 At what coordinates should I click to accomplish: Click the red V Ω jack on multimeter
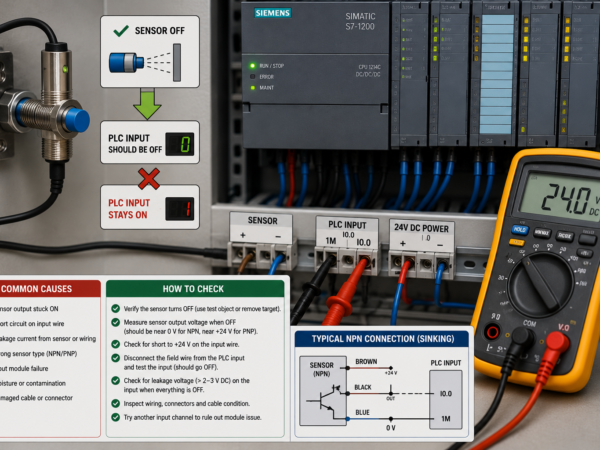pyautogui.click(x=557, y=341)
